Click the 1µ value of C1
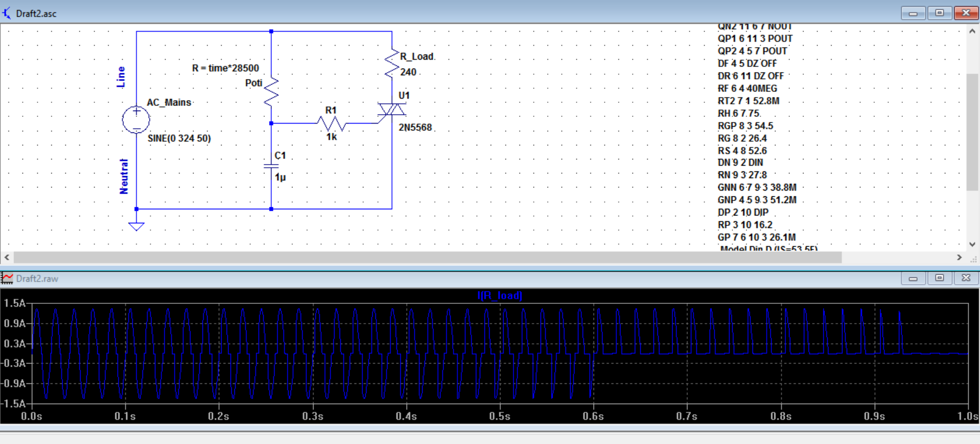Screen dimensions: 980x444 pyautogui.click(x=280, y=177)
